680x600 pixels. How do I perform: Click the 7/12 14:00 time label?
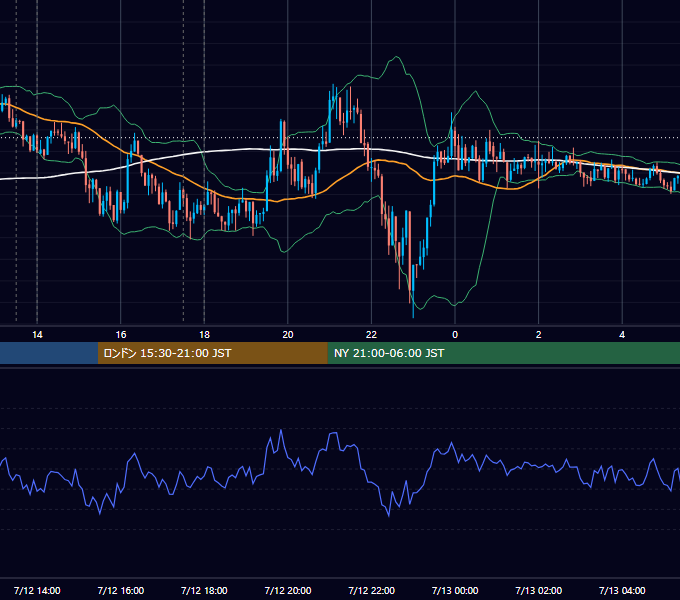(37, 590)
